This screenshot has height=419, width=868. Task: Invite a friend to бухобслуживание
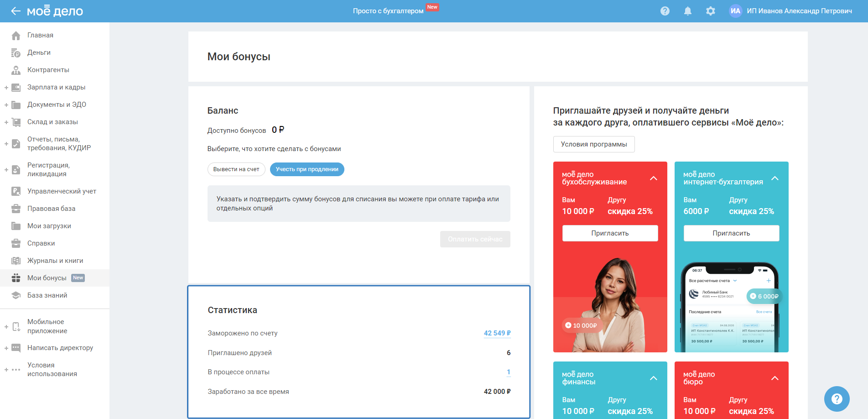pos(610,233)
